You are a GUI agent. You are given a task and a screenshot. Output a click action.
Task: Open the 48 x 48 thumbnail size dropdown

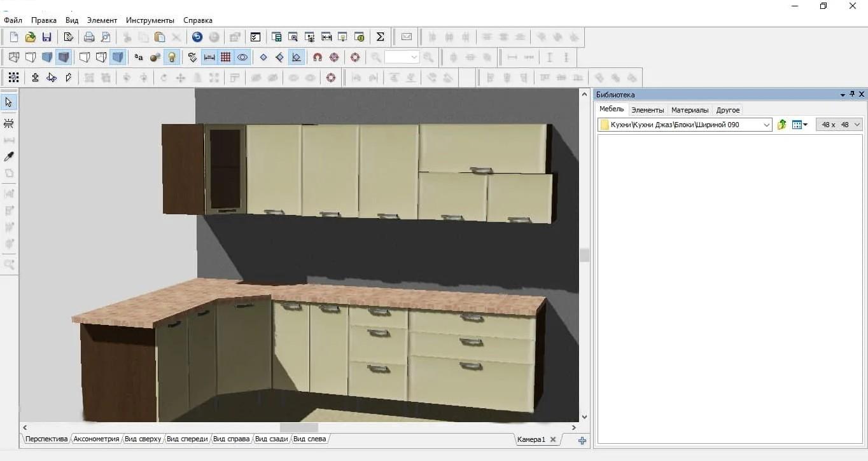839,125
